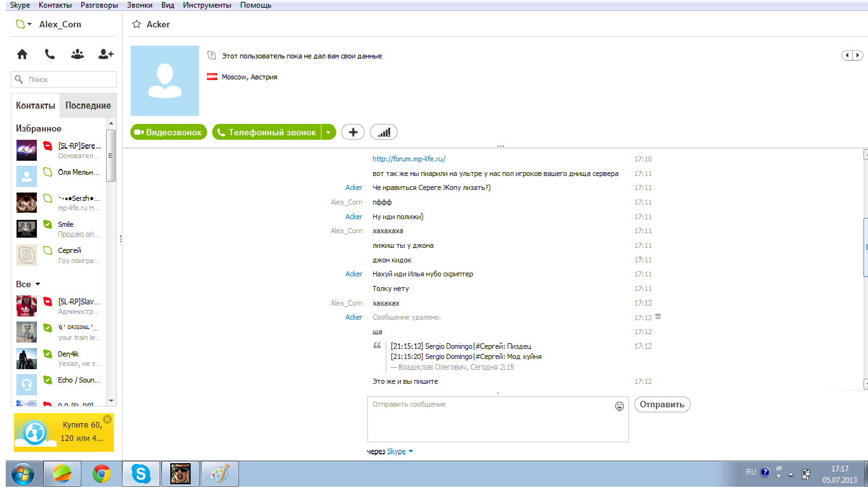
Task: Start a video call with Видеозвонок
Action: point(169,132)
